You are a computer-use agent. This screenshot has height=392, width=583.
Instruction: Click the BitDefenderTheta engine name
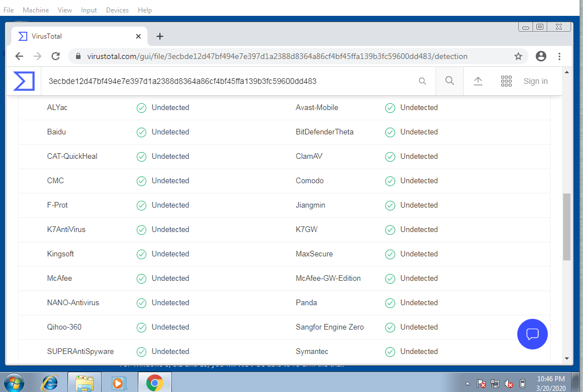(324, 132)
